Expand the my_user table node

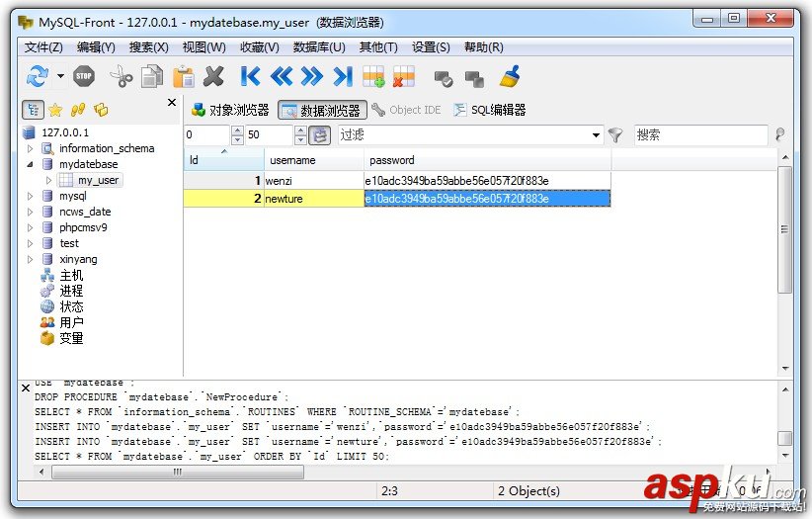(x=48, y=181)
